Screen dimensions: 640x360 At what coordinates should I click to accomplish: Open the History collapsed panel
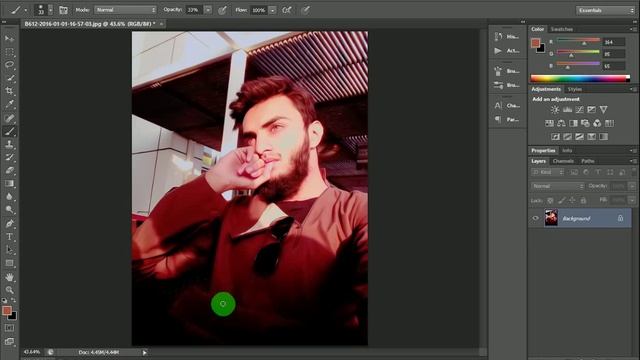pos(507,37)
